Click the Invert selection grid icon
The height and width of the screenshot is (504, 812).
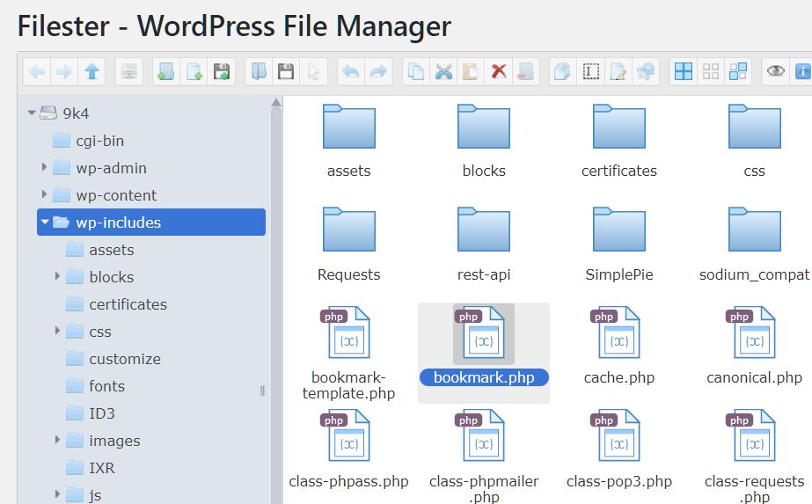[738, 71]
